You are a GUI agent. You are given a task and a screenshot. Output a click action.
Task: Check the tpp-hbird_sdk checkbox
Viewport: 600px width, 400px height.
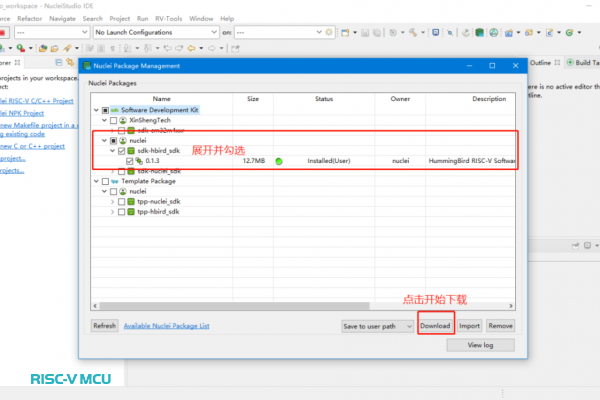[121, 212]
